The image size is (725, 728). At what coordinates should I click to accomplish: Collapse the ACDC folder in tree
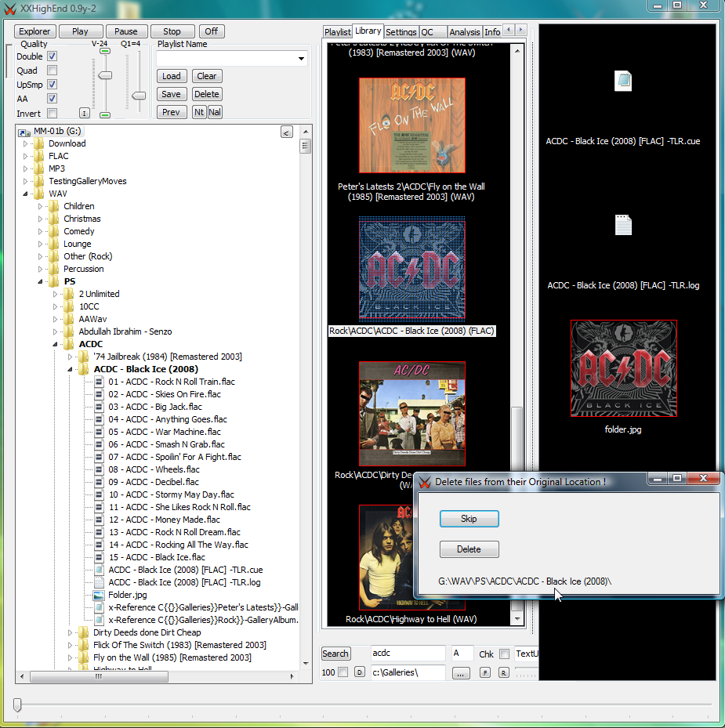(x=56, y=344)
